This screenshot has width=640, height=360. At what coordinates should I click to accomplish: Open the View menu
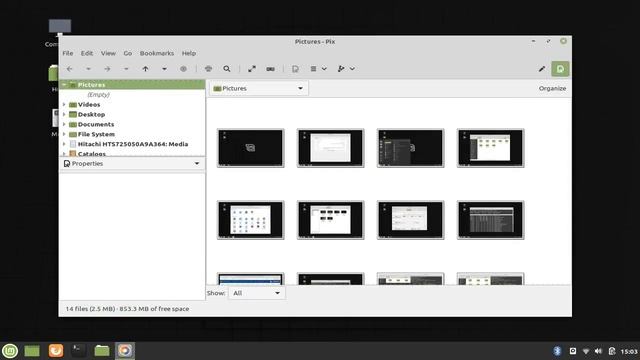108,53
